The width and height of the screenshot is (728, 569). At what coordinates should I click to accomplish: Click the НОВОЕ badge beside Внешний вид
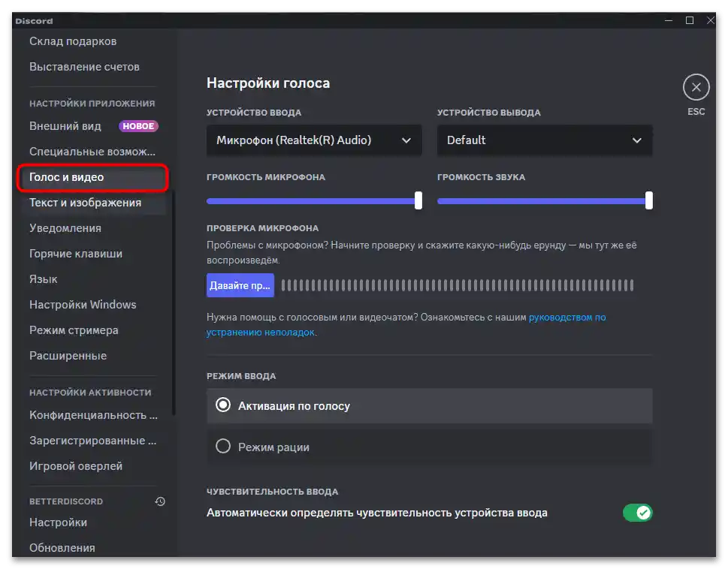(x=138, y=126)
